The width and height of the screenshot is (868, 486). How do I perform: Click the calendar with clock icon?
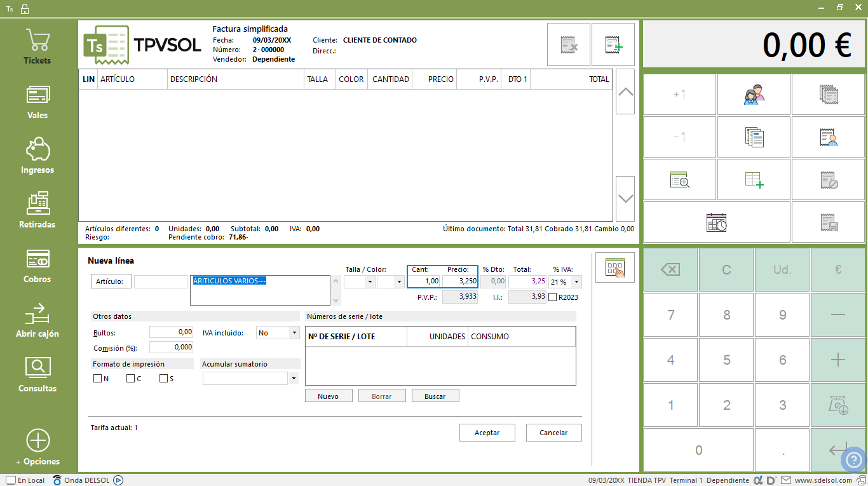click(717, 222)
